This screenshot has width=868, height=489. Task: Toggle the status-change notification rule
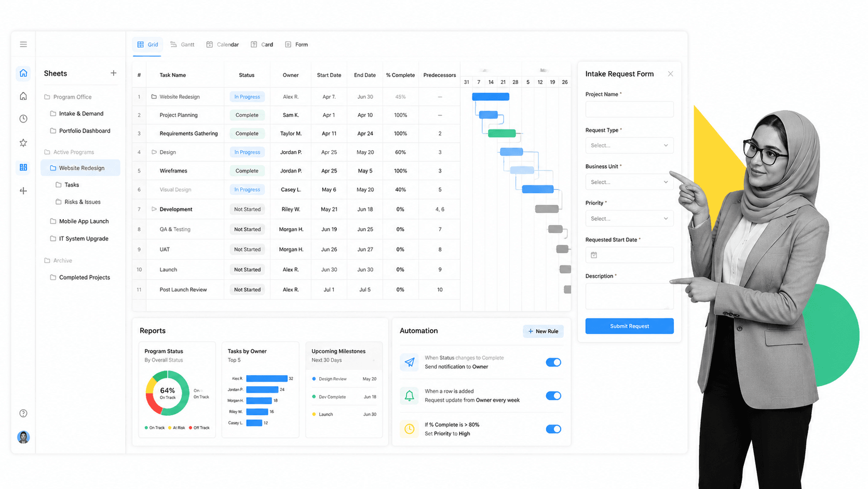pos(553,362)
